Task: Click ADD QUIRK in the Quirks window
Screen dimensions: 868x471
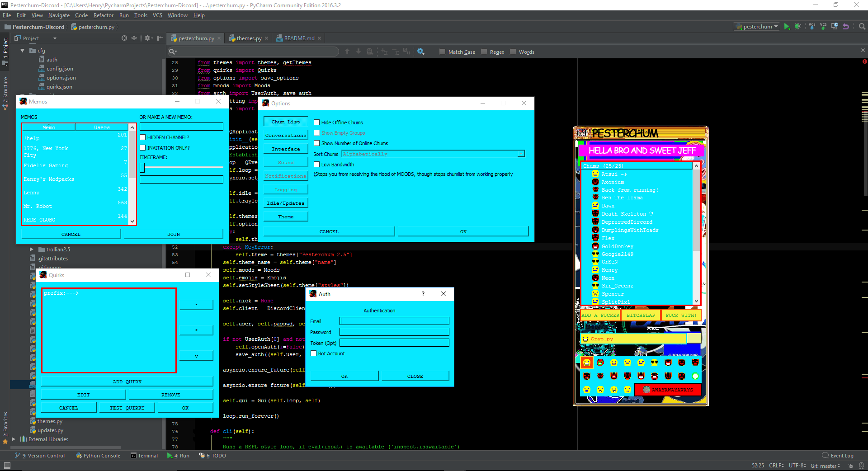Action: (127, 382)
